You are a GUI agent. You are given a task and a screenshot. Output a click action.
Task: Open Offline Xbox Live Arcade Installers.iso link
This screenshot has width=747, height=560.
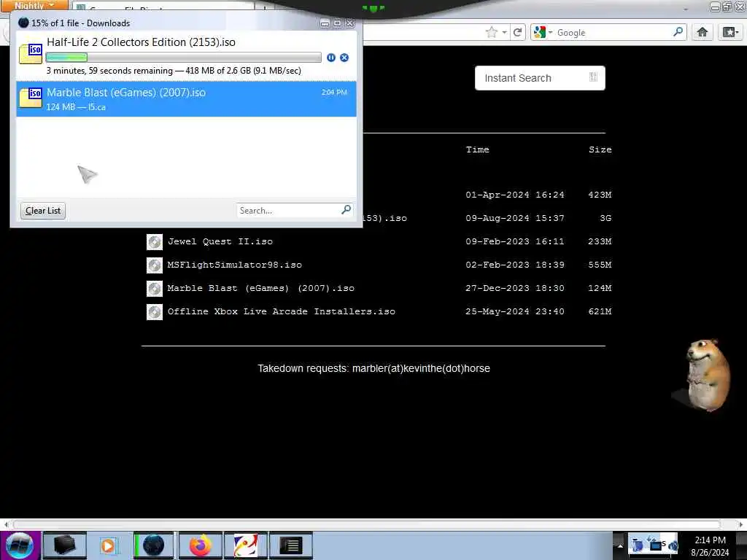pos(281,311)
